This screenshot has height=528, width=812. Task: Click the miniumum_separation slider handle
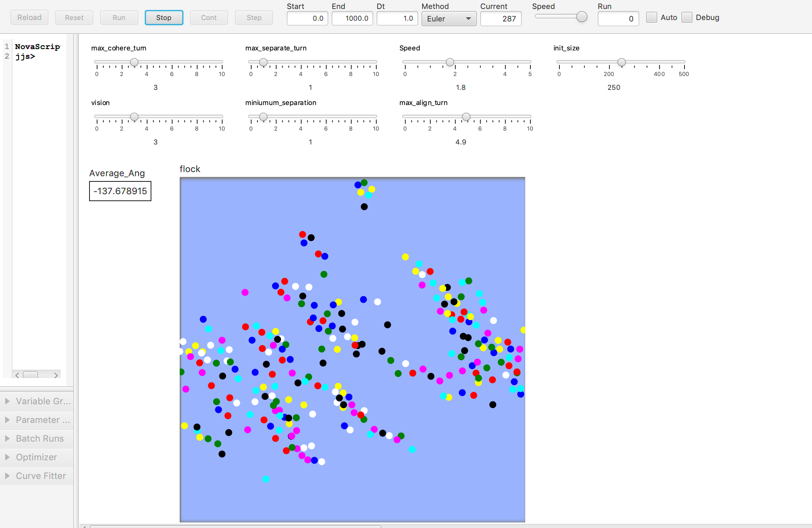(263, 117)
